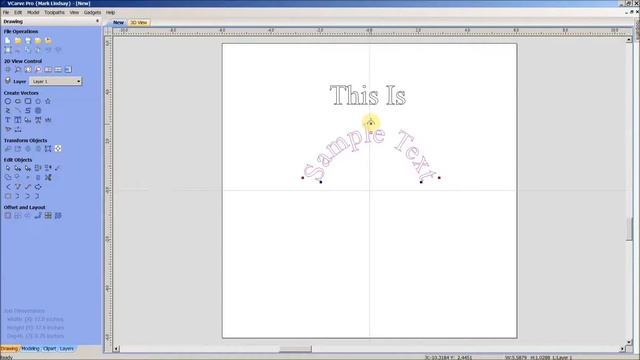Open the Distort Objects tool
Viewport: 640px width, 360px height.
click(48, 149)
